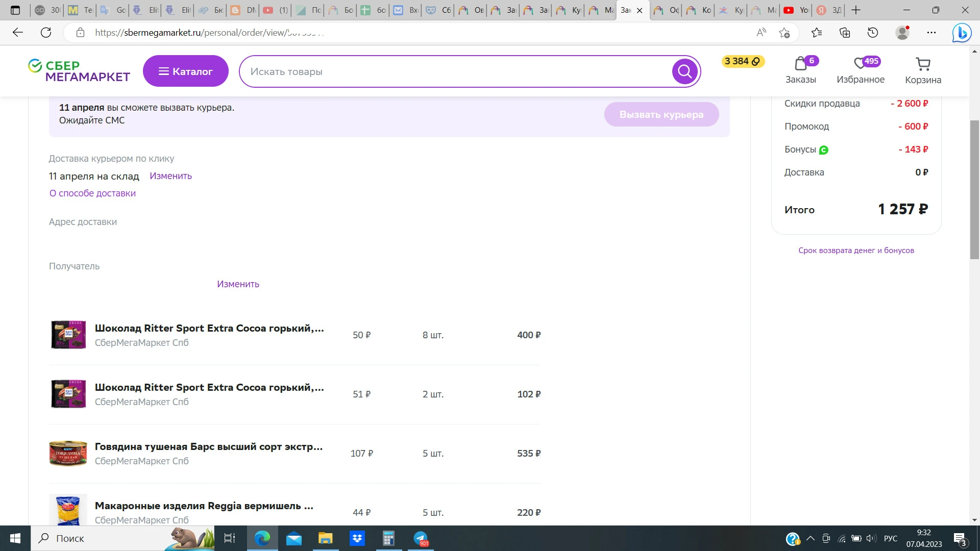Click Изменить next to 11 апреля на склад

tap(170, 176)
